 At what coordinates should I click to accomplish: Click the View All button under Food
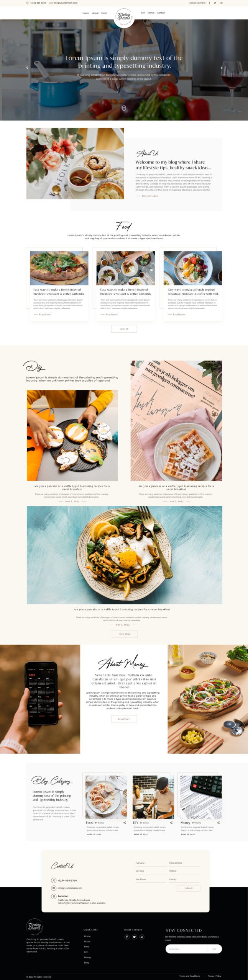coord(124,328)
